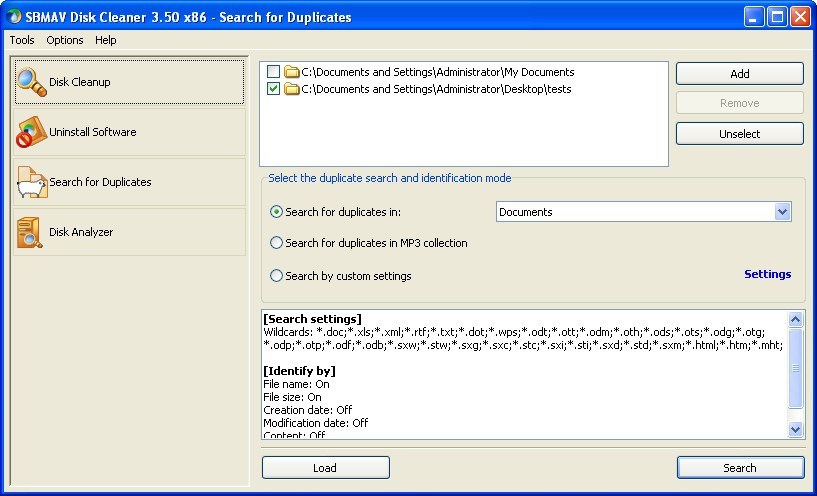Select 'Search by custom settings' radio button

pos(276,276)
